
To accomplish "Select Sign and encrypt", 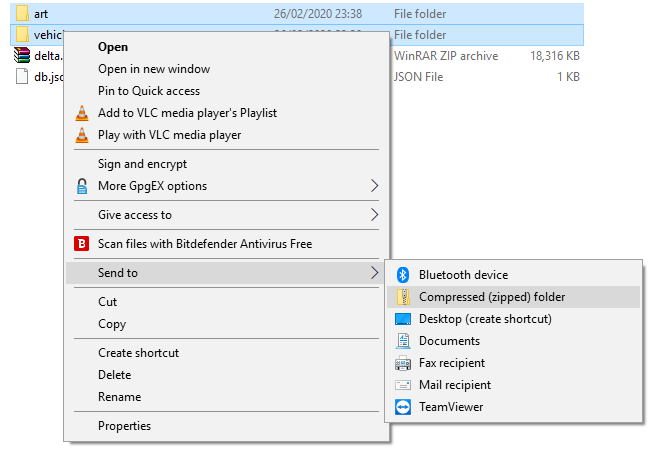I will [142, 164].
